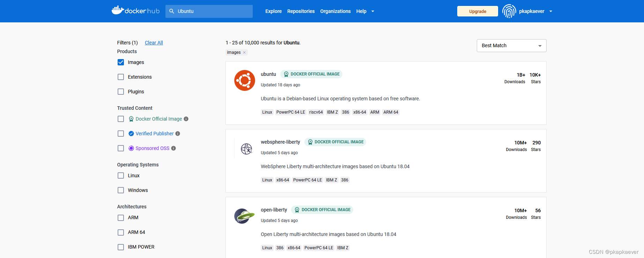Open the Help nav item
Viewport: 644px width, 258px height.
coord(361,11)
